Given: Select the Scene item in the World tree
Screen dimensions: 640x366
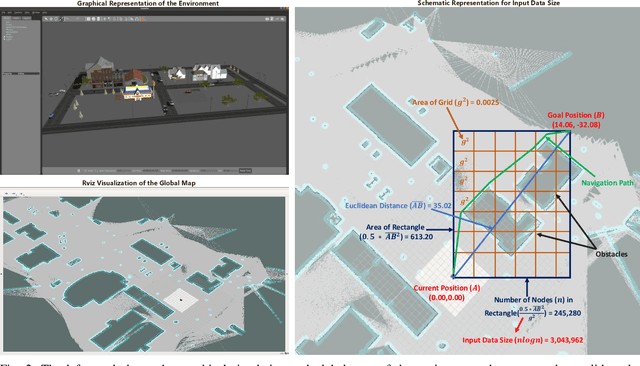Looking at the screenshot, I should pyautogui.click(x=9, y=24).
